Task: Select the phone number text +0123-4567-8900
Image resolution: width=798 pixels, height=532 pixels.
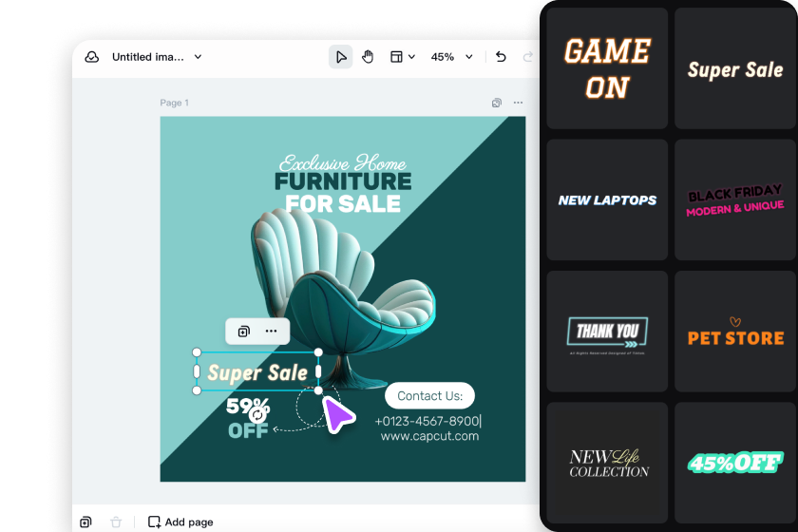Action: point(427,421)
